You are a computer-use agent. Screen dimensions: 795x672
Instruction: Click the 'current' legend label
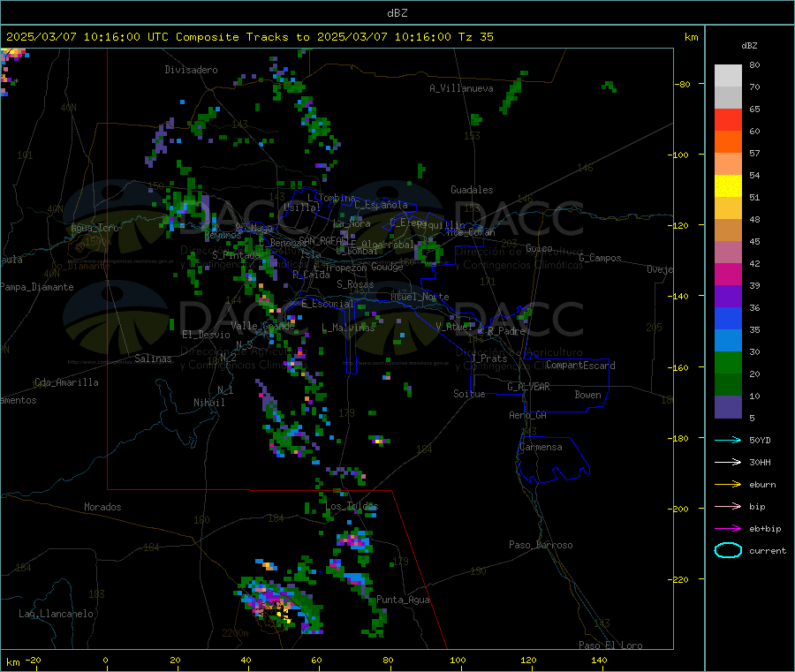[x=767, y=550]
